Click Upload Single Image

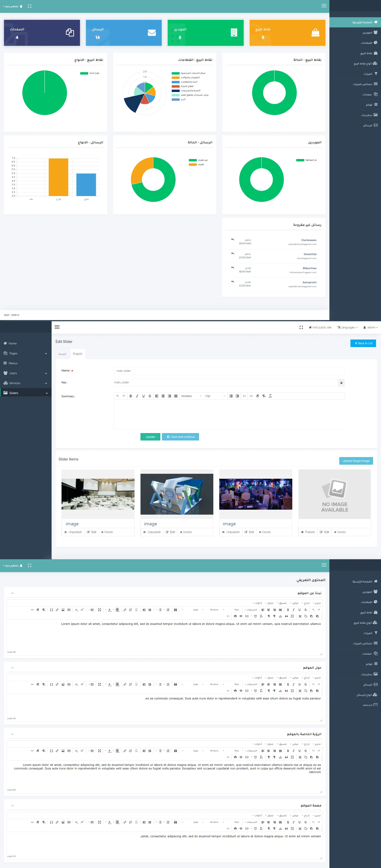tap(356, 461)
